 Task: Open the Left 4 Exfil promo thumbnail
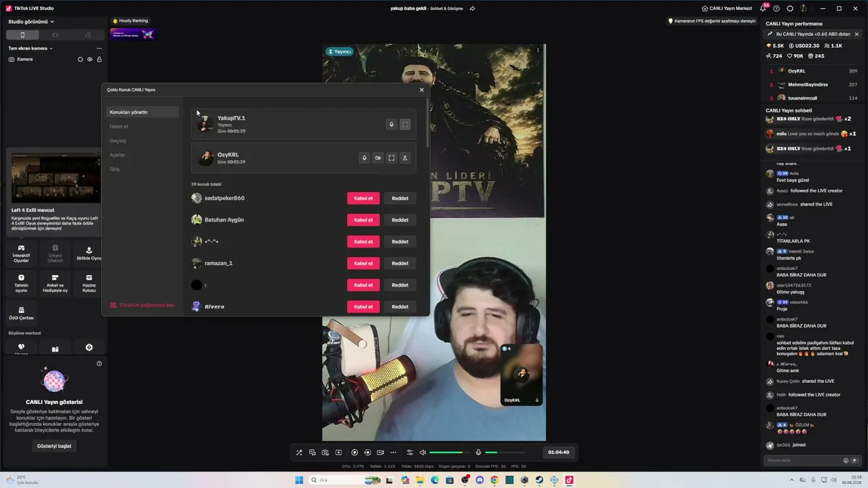(56, 178)
